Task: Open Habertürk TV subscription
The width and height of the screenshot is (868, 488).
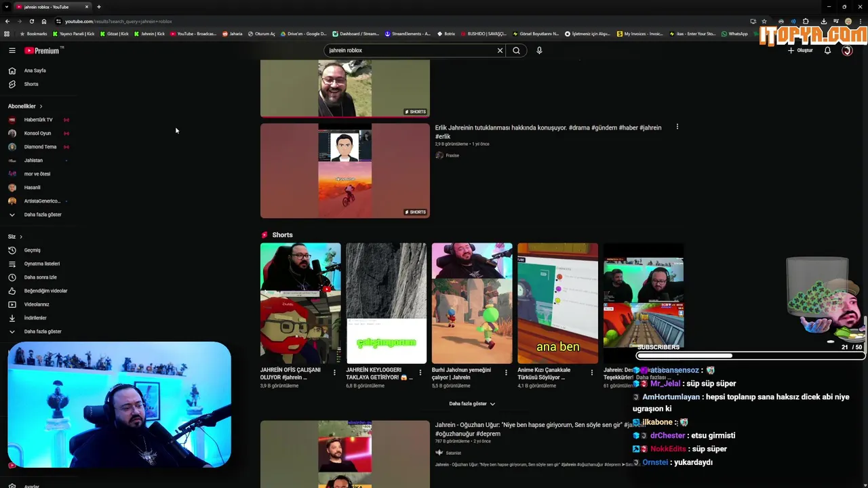Action: pyautogui.click(x=38, y=120)
